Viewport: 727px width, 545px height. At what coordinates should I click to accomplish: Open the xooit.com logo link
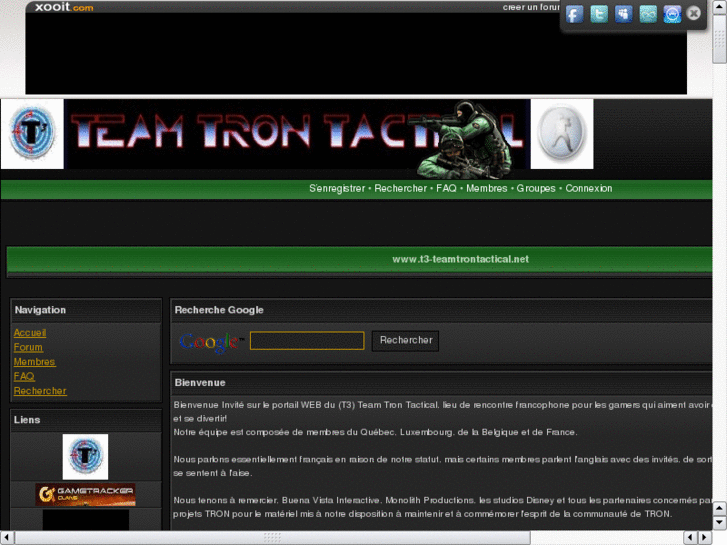click(x=64, y=7)
